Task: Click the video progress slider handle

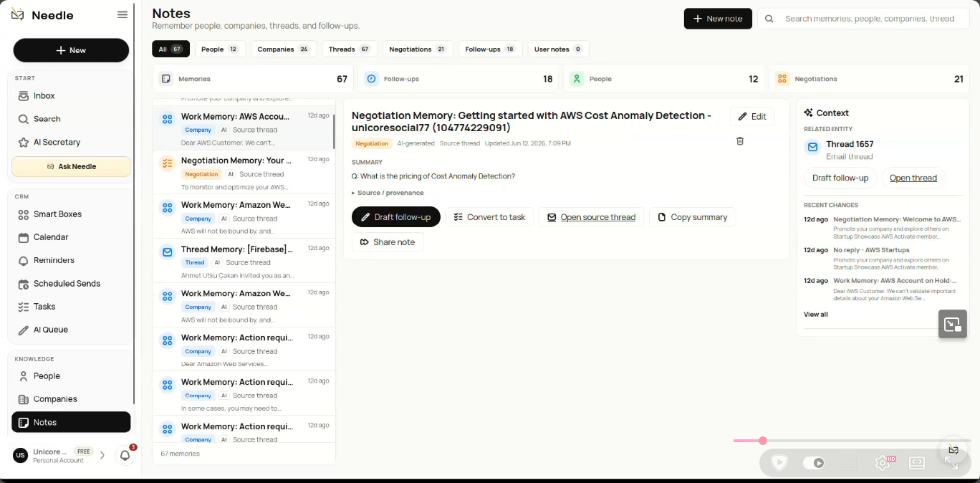Action: (x=763, y=441)
